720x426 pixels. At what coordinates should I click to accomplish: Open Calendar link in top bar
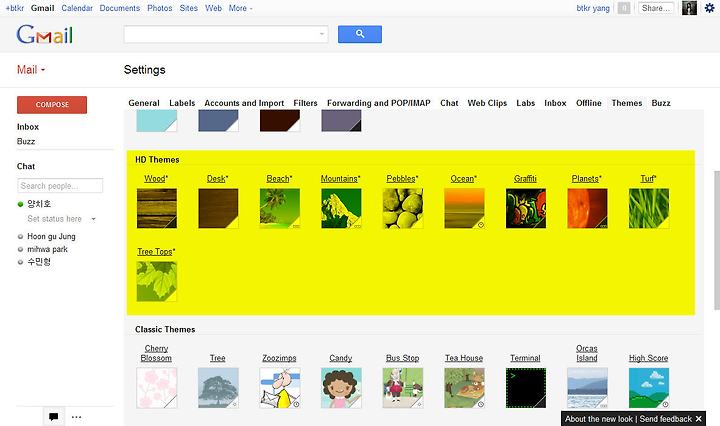click(77, 8)
